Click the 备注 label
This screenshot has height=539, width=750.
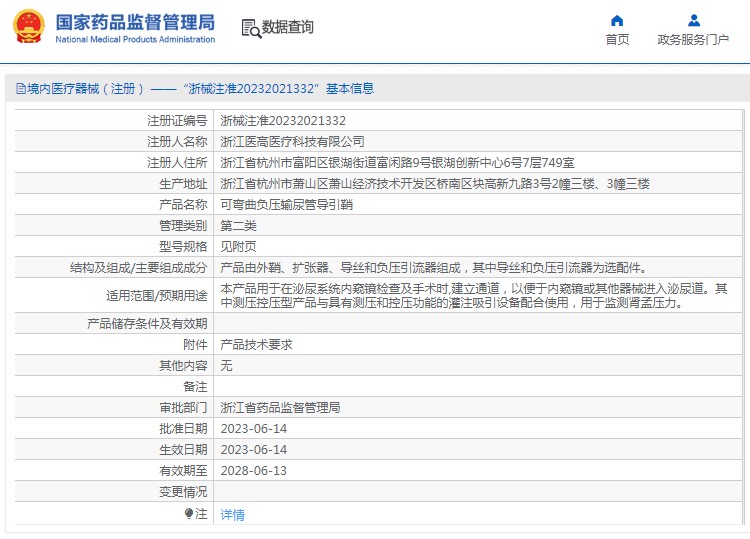point(195,386)
